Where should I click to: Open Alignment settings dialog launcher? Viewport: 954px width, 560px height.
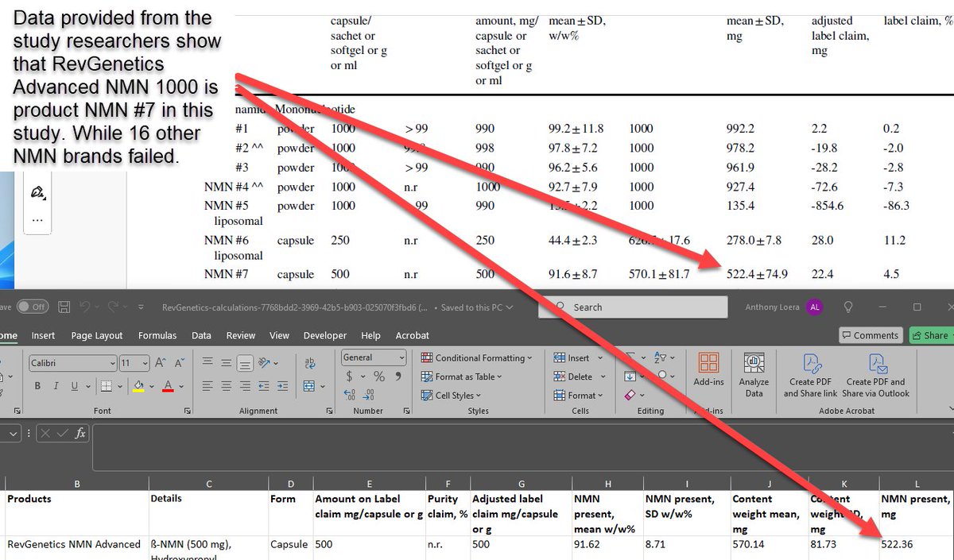(x=329, y=411)
